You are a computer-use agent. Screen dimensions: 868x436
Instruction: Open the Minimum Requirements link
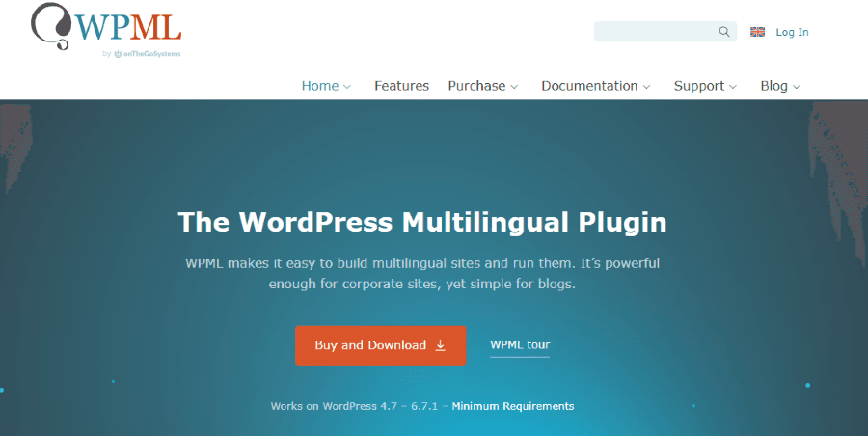[513, 406]
